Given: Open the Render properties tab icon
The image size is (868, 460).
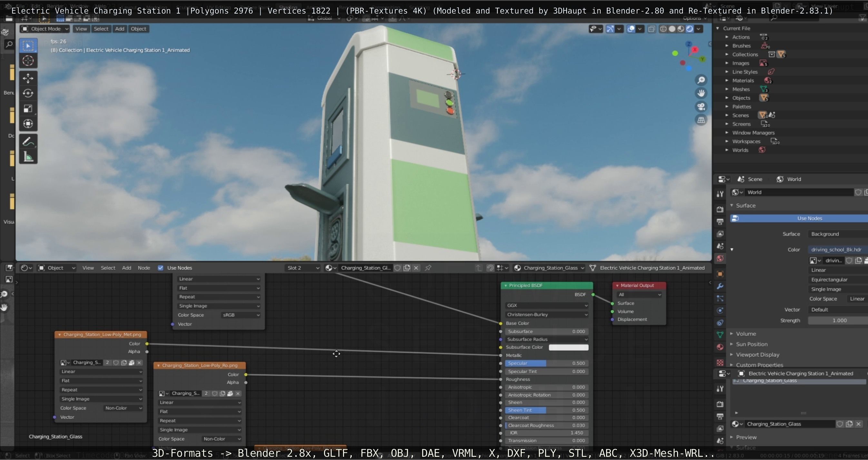Looking at the screenshot, I should point(720,209).
